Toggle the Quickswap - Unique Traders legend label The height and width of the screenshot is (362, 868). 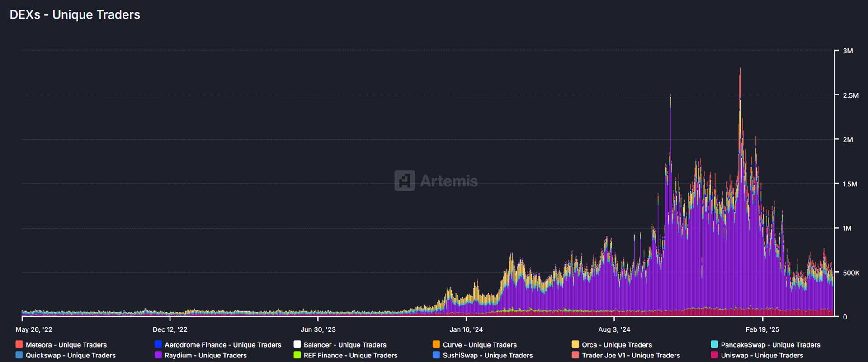pos(71,356)
